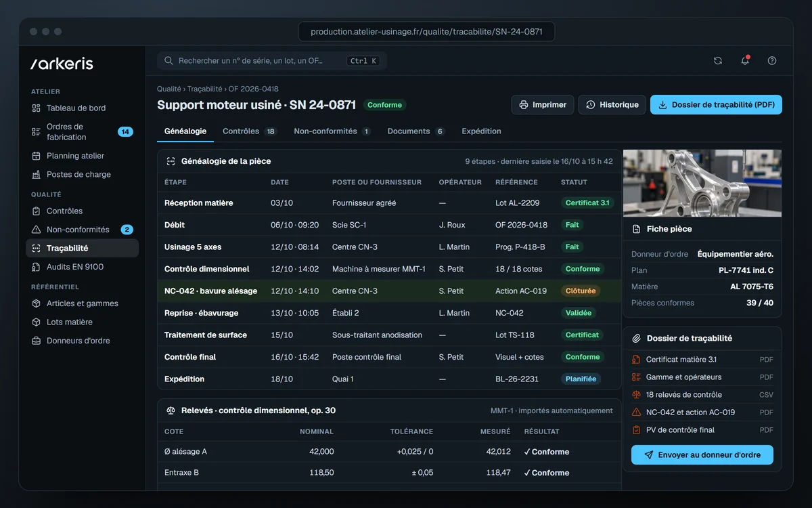The height and width of the screenshot is (508, 812).
Task: Click the PL-7741 ind. C plan value
Action: pos(746,270)
